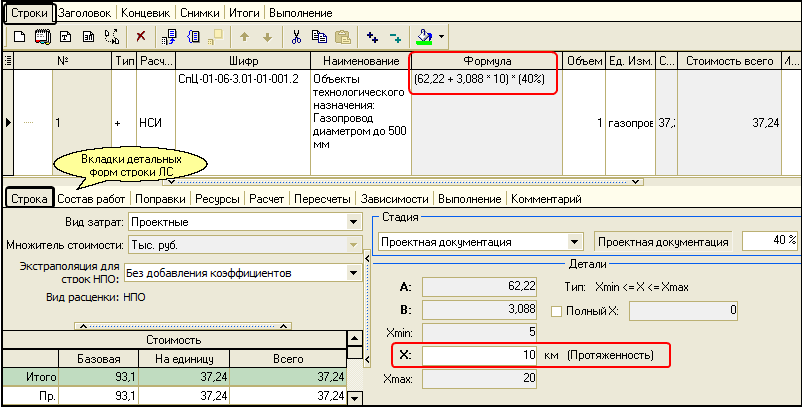This screenshot has height=407, width=802.
Task: Expand the Экстраполяция для строк НПО dropdown
Action: click(x=353, y=272)
